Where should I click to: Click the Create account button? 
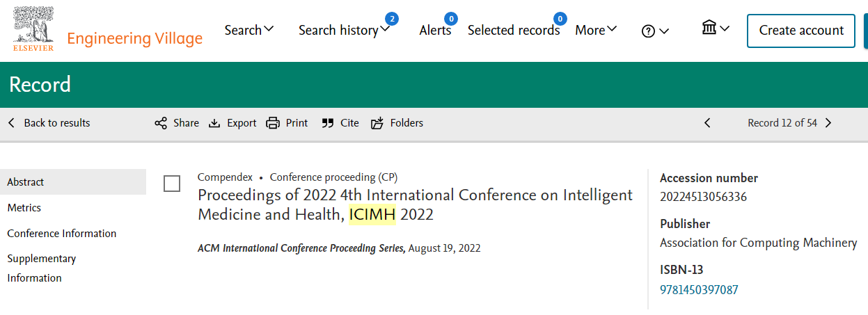(x=801, y=31)
